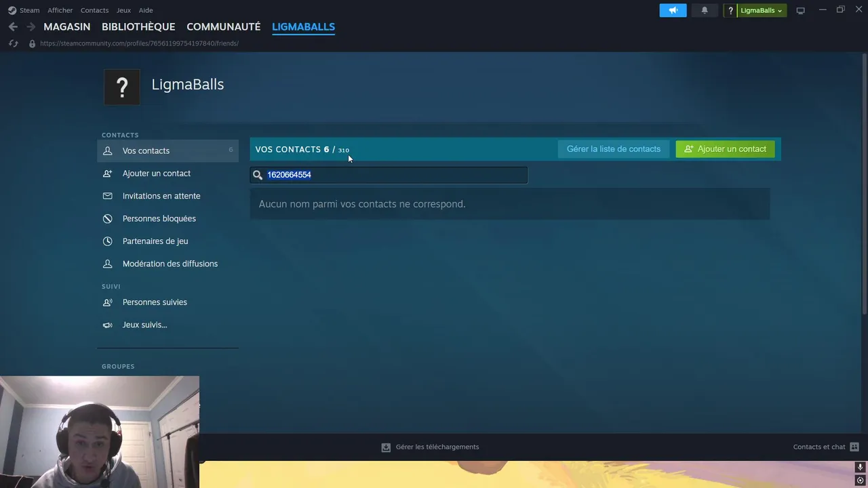
Task: Click the envelope icon for invitations
Action: (x=107, y=196)
